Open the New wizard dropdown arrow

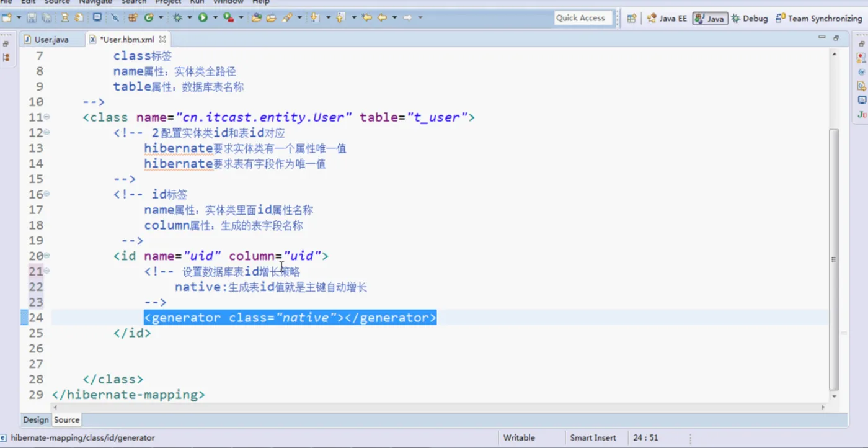tap(19, 18)
